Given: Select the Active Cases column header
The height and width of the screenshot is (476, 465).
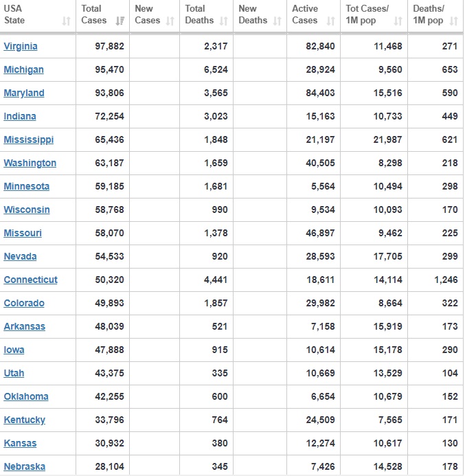Looking at the screenshot, I should click(305, 14).
